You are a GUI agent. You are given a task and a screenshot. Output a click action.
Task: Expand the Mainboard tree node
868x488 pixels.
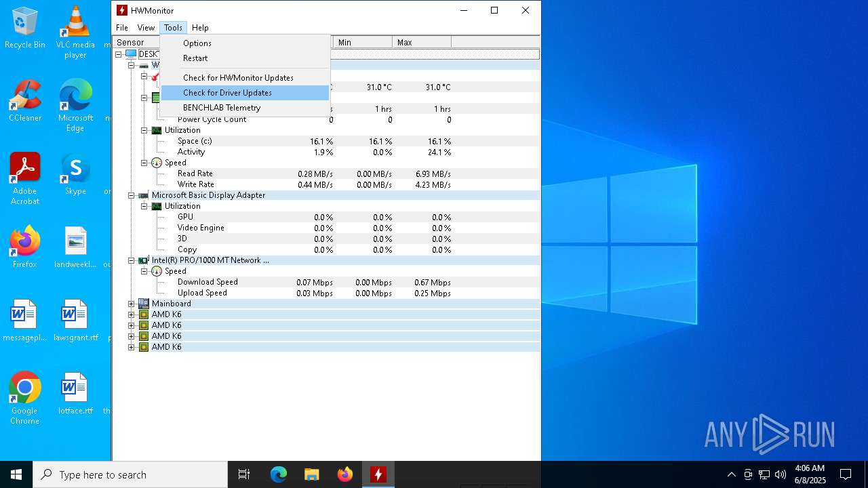click(x=132, y=304)
